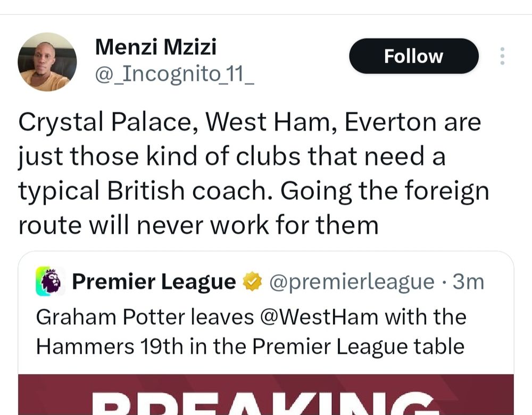This screenshot has width=532, height=415.
Task: Click the gold verified badge
Action: tap(252, 282)
